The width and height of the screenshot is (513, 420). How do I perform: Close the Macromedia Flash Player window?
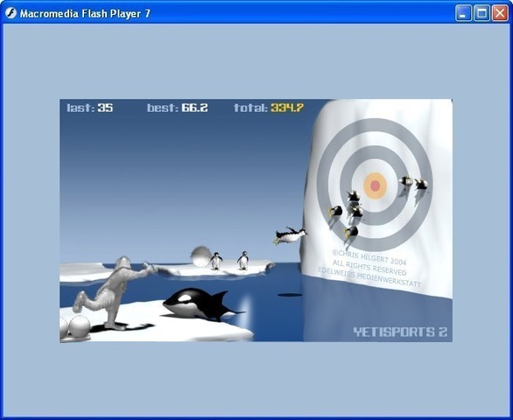(500, 13)
